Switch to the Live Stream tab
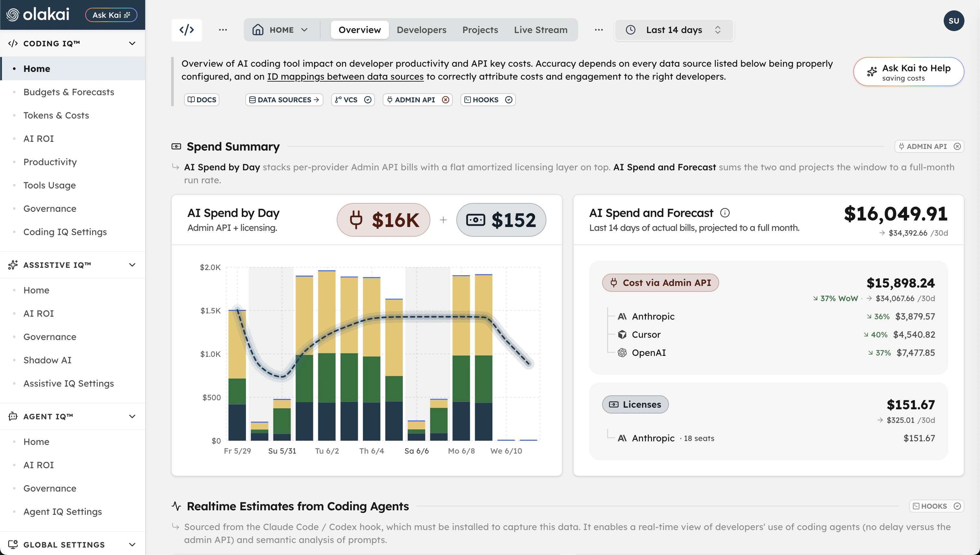This screenshot has height=555, width=980. pyautogui.click(x=541, y=30)
